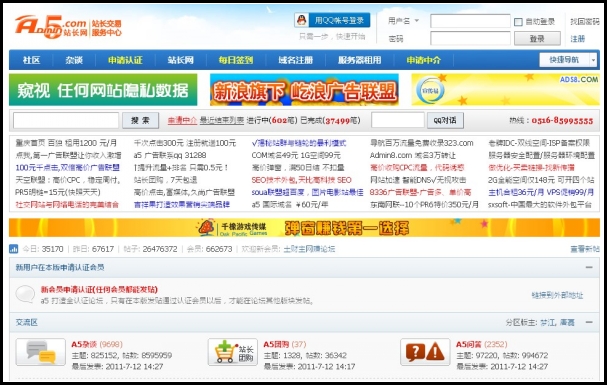Toggle the 自动登录 checkbox
607x385 pixels.
click(518, 22)
